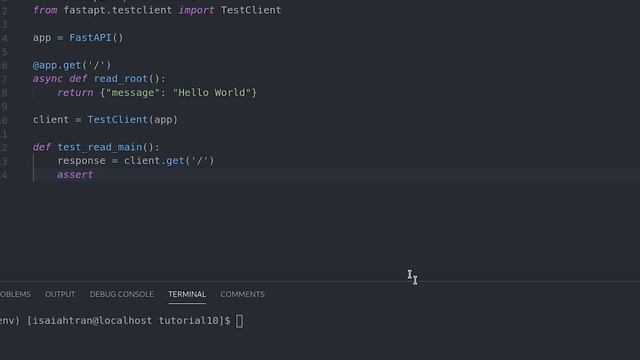Click 'response' variable name
This screenshot has height=360, width=640.
point(81,161)
